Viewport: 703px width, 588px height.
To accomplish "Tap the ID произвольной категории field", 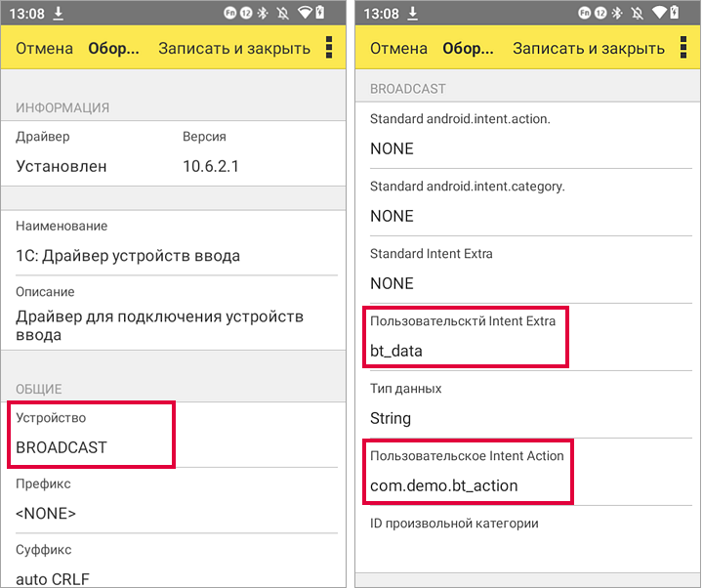I will click(x=527, y=537).
